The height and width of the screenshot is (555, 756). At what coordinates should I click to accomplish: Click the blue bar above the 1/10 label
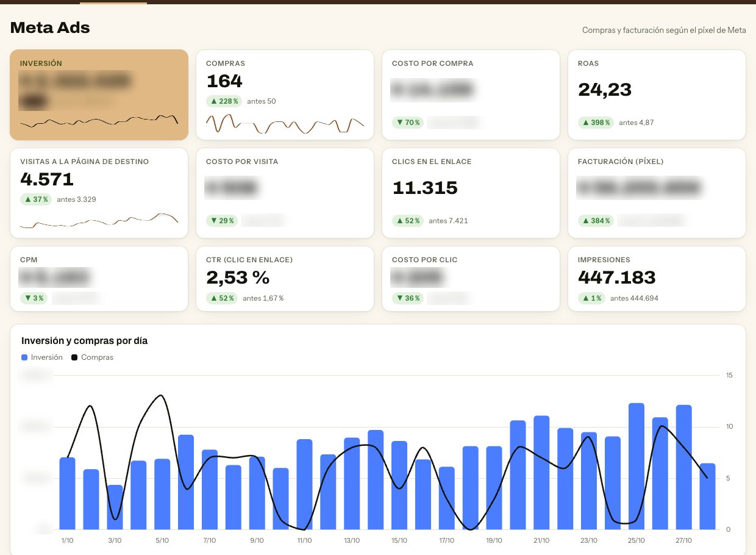coord(67,493)
